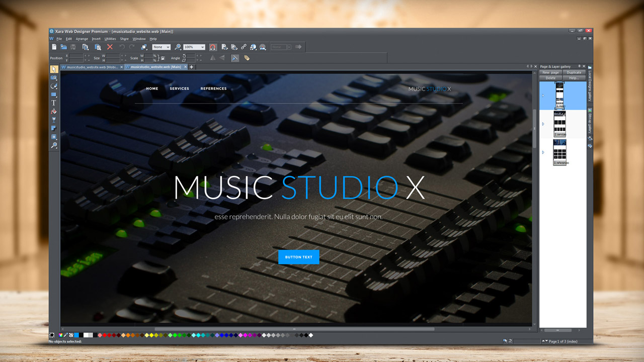Click the New page button
644x362 pixels.
tap(551, 72)
